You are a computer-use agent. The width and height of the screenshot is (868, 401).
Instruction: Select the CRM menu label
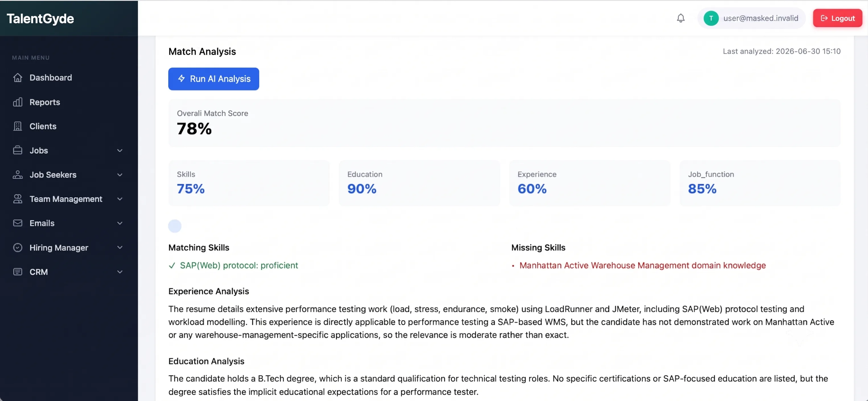39,272
